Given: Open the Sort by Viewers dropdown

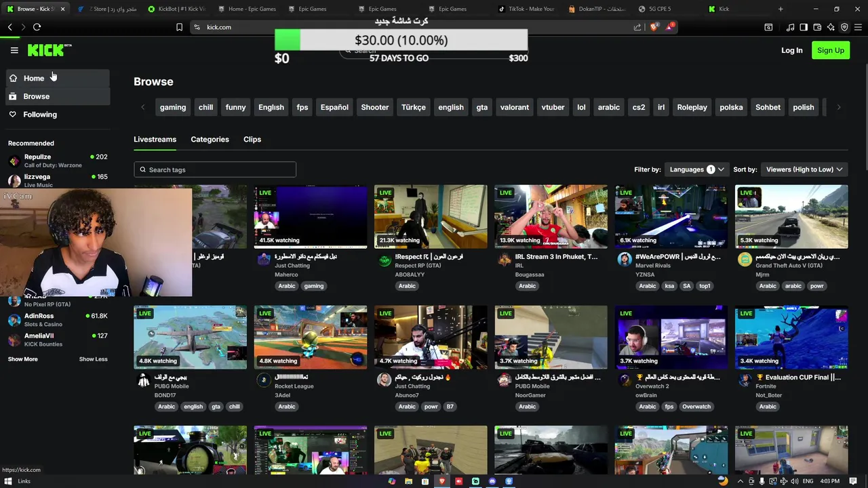Looking at the screenshot, I should tap(804, 169).
